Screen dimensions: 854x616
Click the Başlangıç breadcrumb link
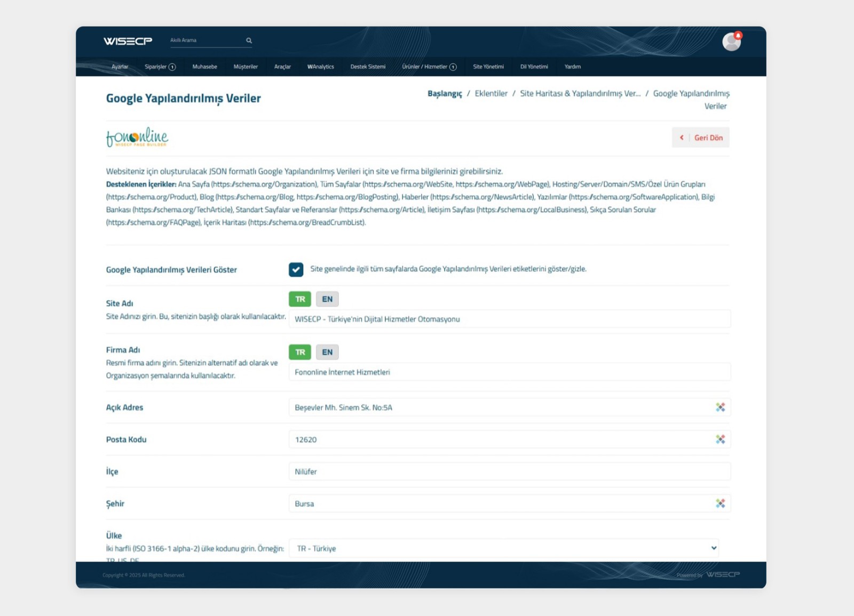[445, 93]
